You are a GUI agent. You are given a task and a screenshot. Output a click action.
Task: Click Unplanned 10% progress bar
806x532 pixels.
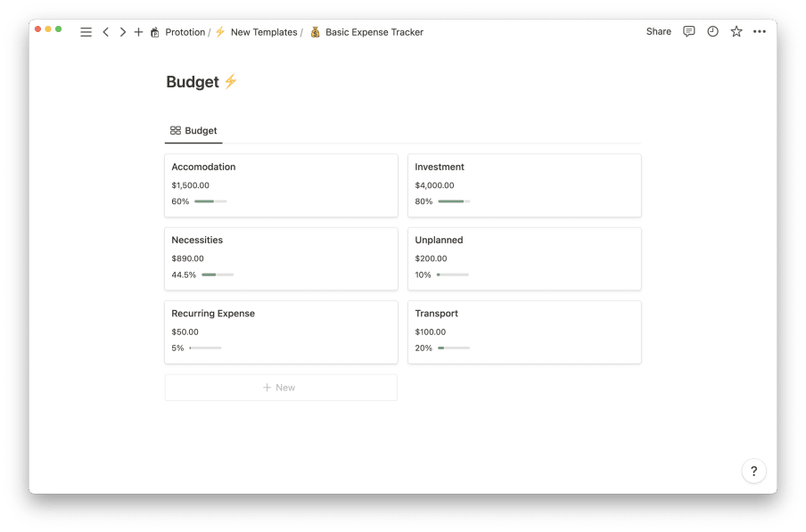(453, 274)
